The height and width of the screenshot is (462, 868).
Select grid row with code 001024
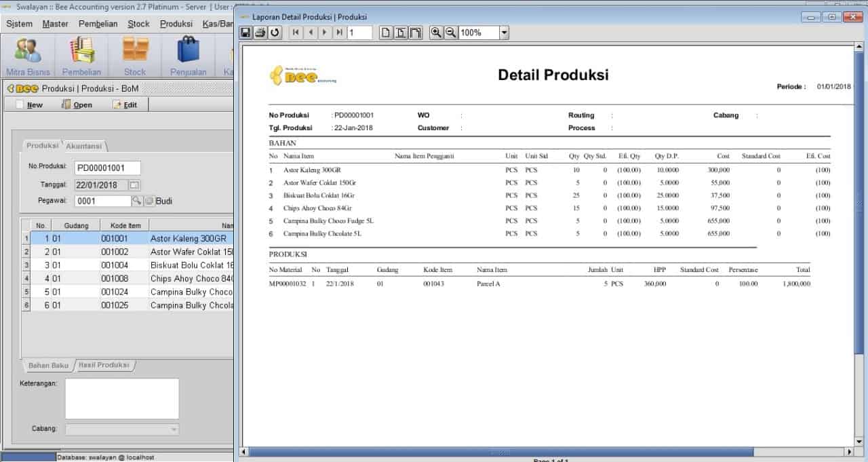pyautogui.click(x=127, y=292)
